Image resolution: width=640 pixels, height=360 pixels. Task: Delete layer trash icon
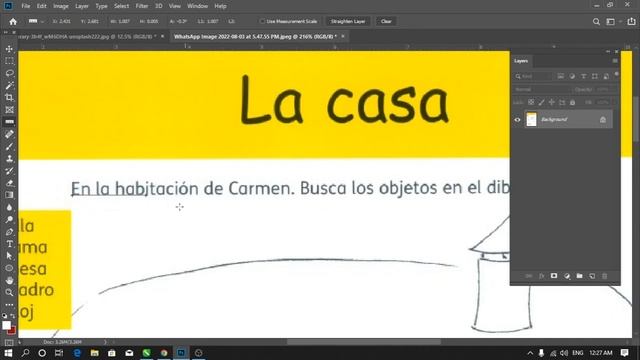pos(605,276)
